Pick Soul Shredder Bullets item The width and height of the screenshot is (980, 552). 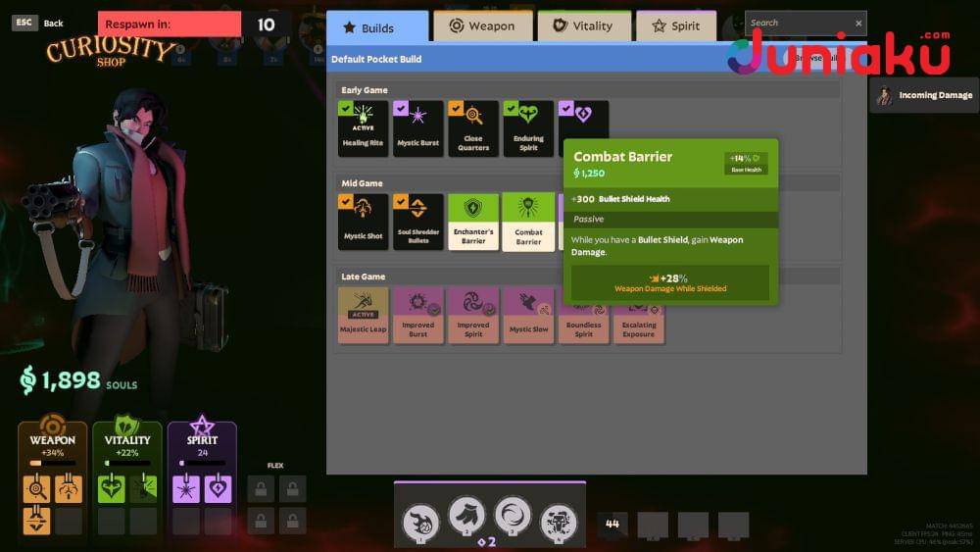coord(417,222)
